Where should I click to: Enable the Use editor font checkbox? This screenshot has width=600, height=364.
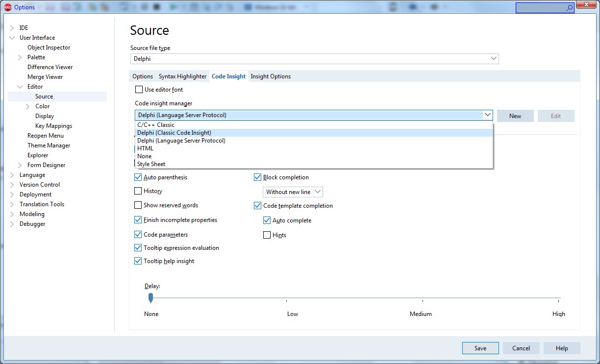139,90
